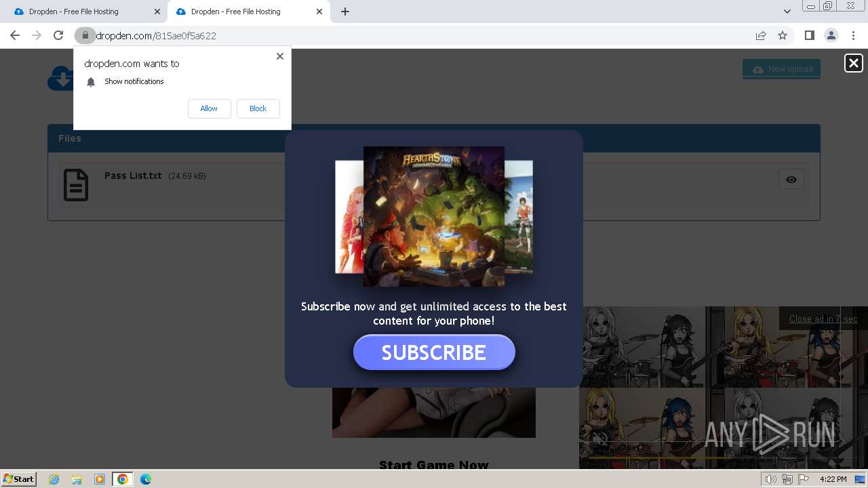Click the system tray volume icon
The height and width of the screenshot is (488, 868).
pyautogui.click(x=771, y=479)
